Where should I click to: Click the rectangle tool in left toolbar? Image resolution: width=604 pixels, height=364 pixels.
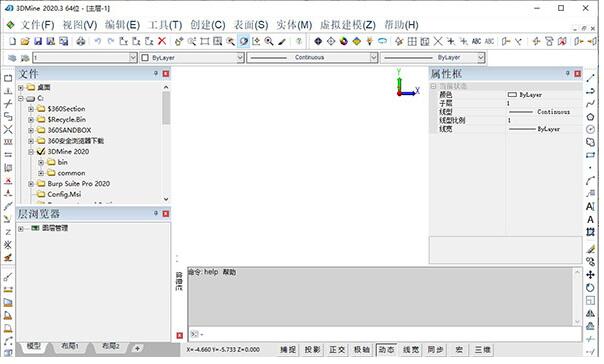click(8, 78)
